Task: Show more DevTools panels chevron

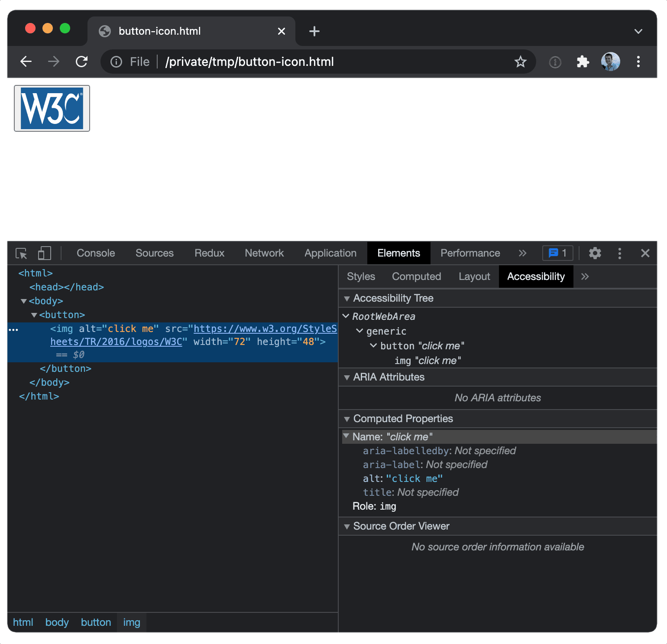Action: (523, 253)
